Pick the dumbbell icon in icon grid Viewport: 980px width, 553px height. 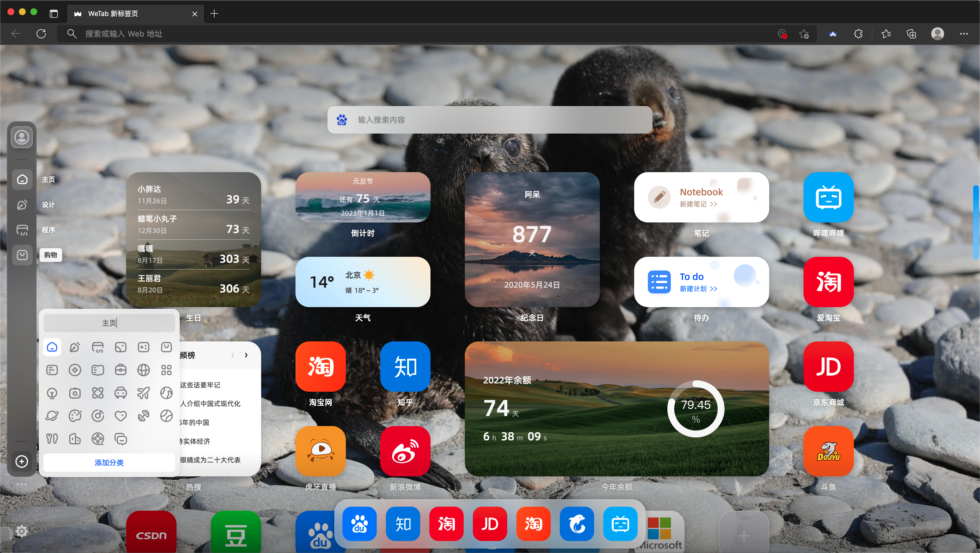point(143,416)
